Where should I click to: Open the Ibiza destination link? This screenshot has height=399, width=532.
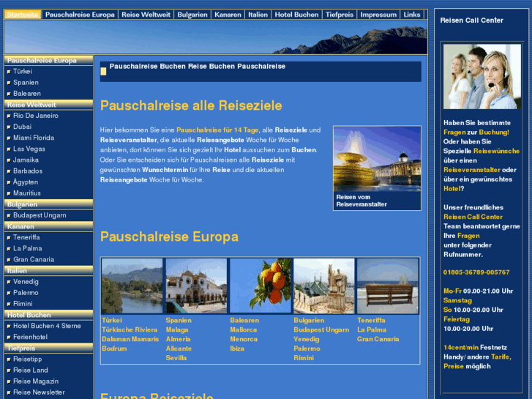coord(237,348)
